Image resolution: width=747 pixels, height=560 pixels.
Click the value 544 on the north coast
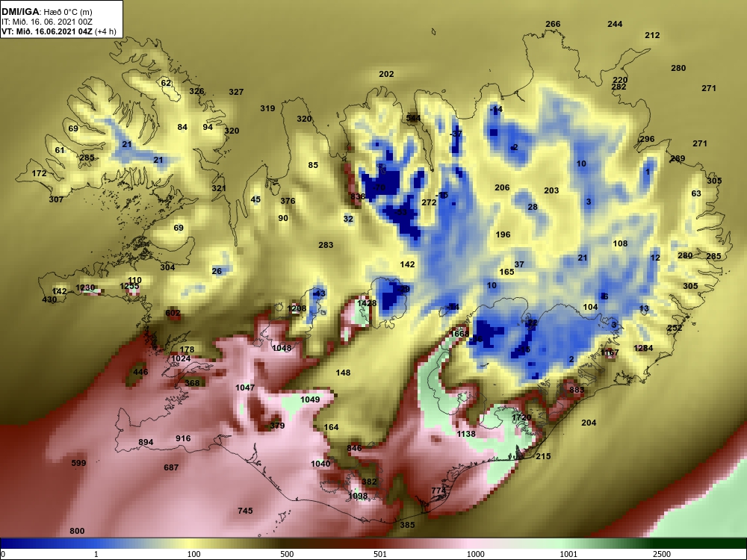point(414,118)
